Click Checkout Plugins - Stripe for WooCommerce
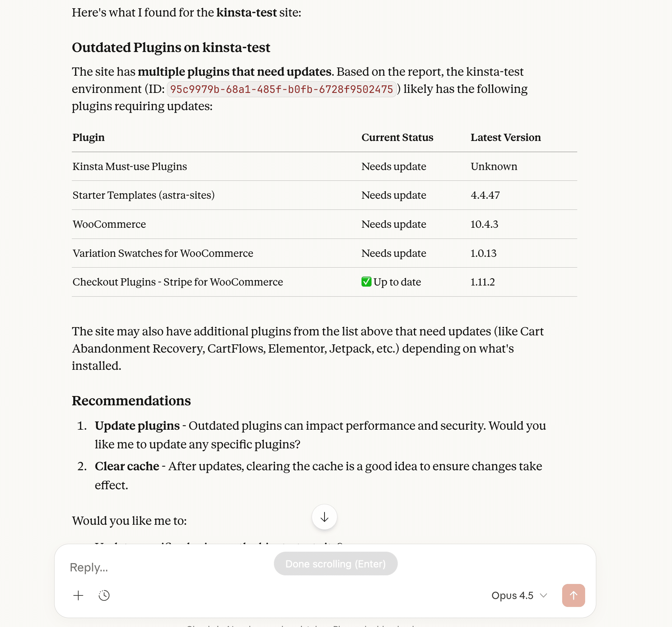672x627 pixels. pyautogui.click(x=178, y=282)
